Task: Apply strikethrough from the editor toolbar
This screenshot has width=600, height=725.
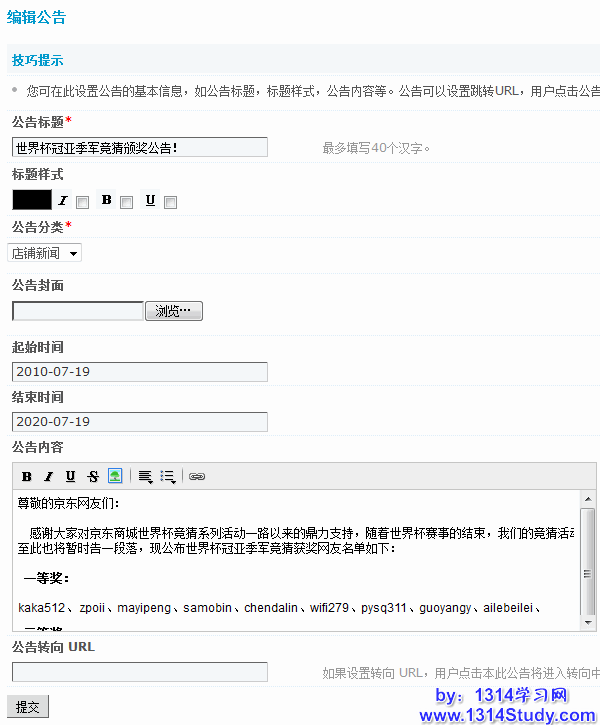Action: coord(93,477)
